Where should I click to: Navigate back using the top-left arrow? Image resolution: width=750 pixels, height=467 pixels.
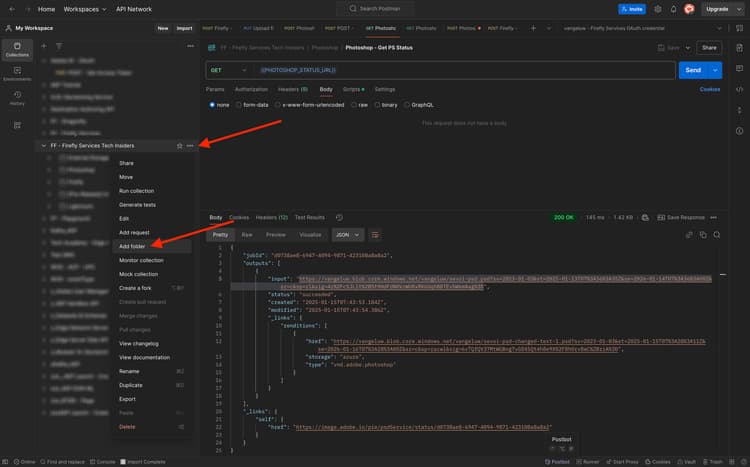tap(12, 9)
